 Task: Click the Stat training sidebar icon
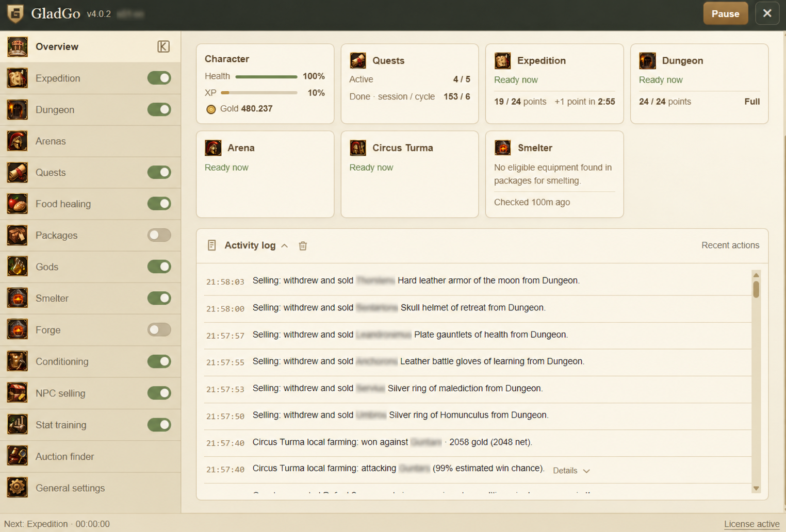(x=17, y=424)
